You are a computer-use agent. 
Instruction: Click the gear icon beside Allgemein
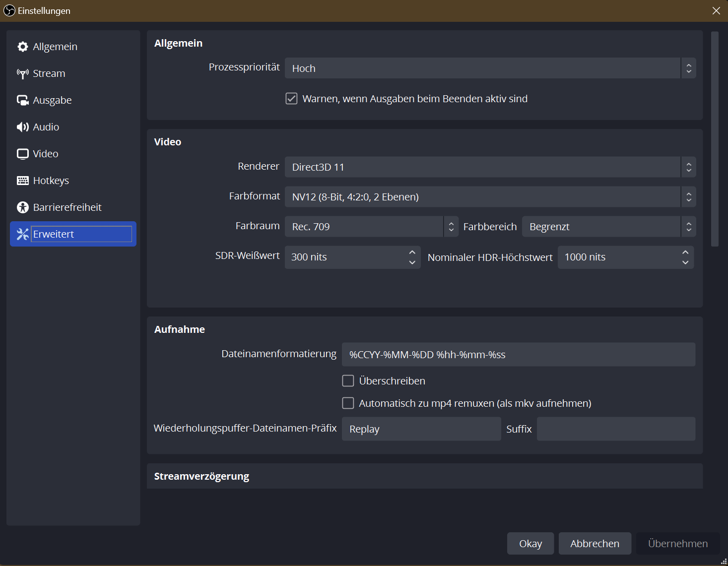point(22,47)
